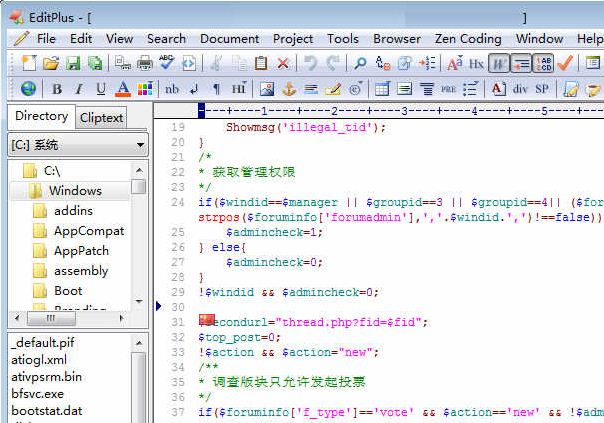The height and width of the screenshot is (423, 604).
Task: Toggle Bold formatting button
Action: coord(57,89)
